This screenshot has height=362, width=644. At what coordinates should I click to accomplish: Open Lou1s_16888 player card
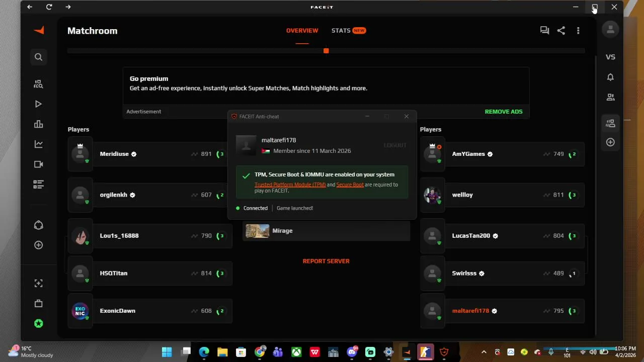[150, 235]
